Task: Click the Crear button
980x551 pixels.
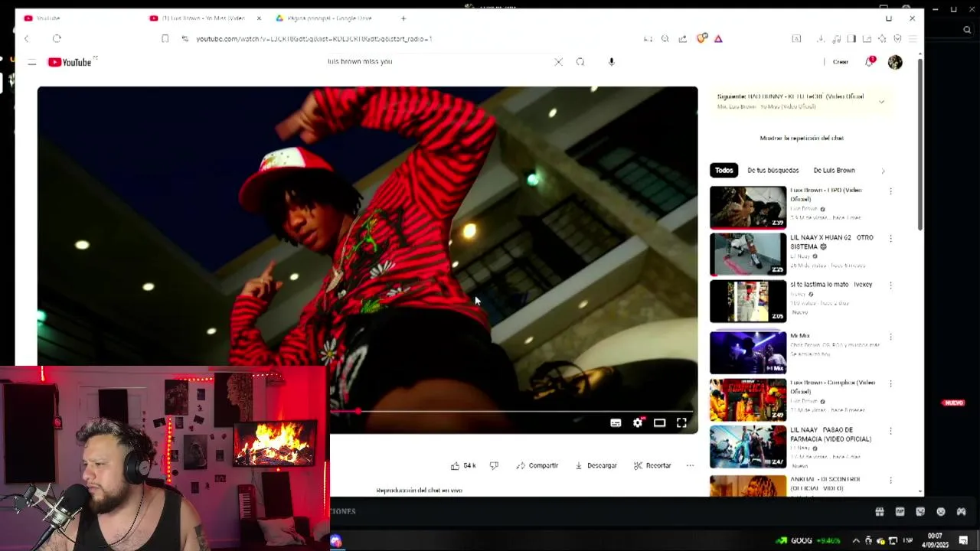Action: (x=839, y=62)
